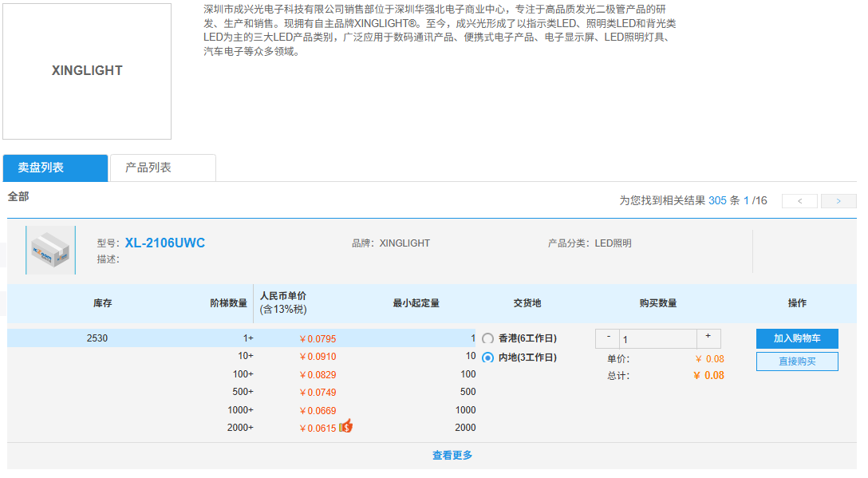Click the ¥0.0910 price for 10+ tier
The width and height of the screenshot is (868, 478).
[318, 357]
